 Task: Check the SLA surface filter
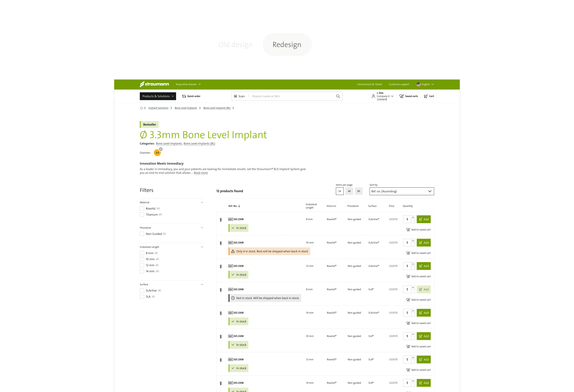[142, 297]
